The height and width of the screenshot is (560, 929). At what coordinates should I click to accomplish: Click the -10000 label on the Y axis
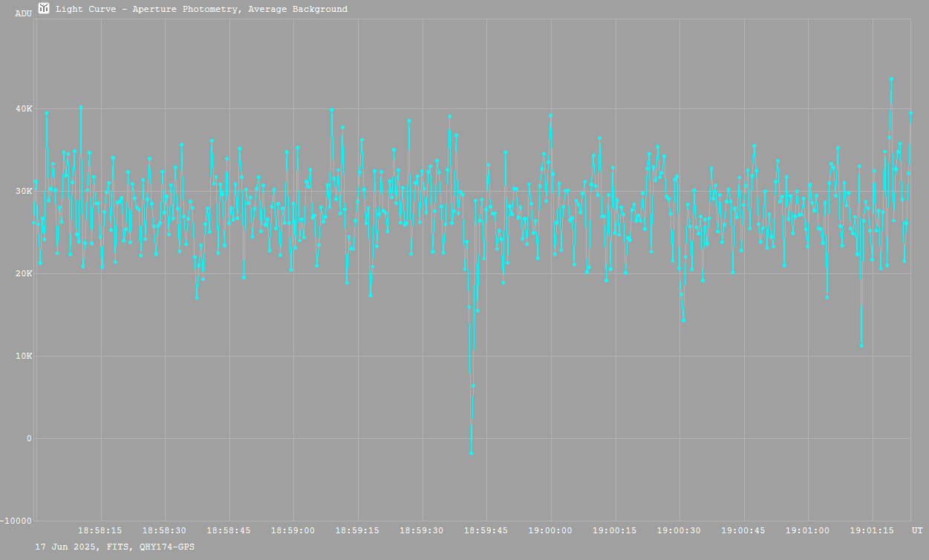[16, 521]
